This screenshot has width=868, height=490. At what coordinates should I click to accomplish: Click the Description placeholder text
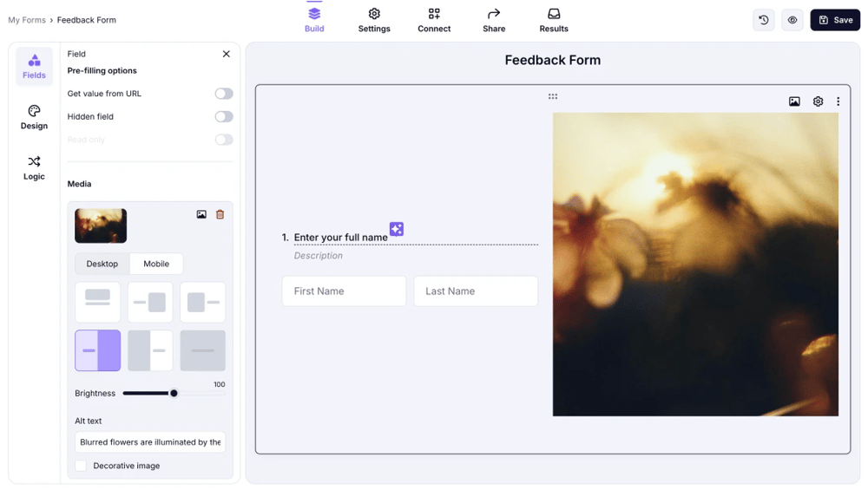tap(319, 256)
